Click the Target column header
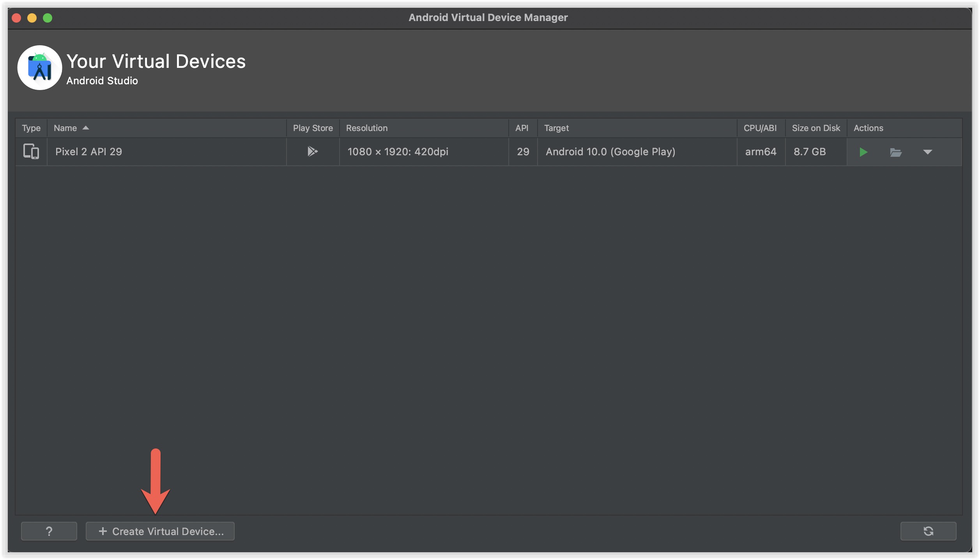The width and height of the screenshot is (980, 560). click(x=556, y=128)
